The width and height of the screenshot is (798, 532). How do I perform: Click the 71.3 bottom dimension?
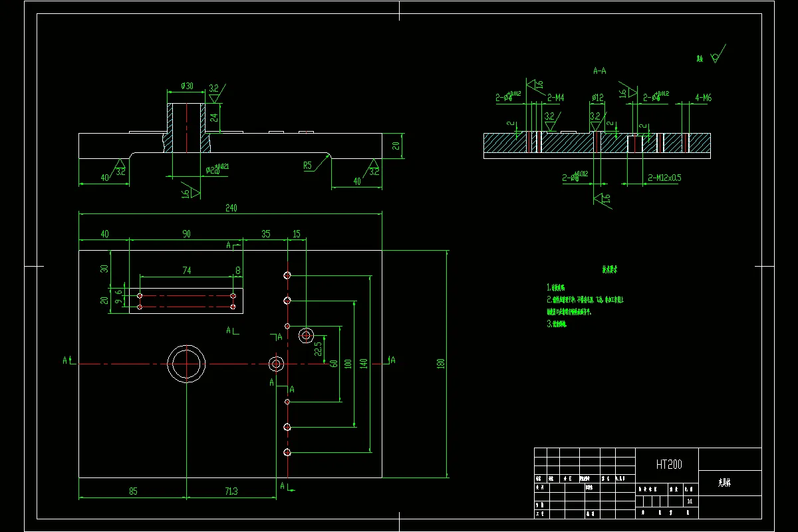point(231,491)
